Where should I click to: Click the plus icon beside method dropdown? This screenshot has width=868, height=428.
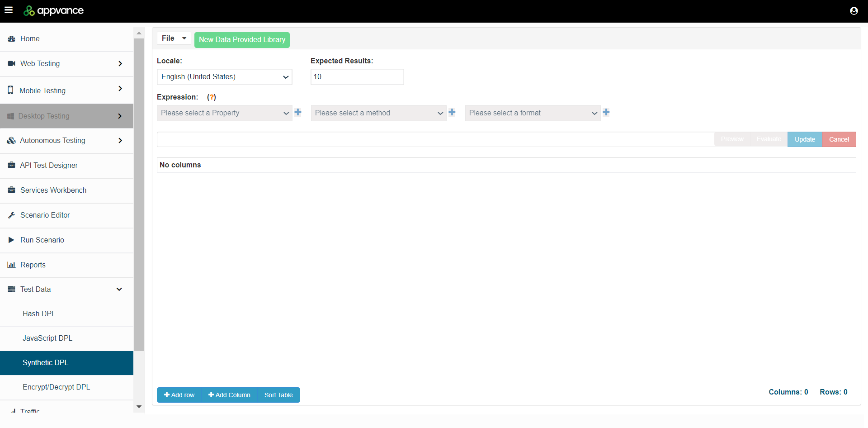pos(452,112)
